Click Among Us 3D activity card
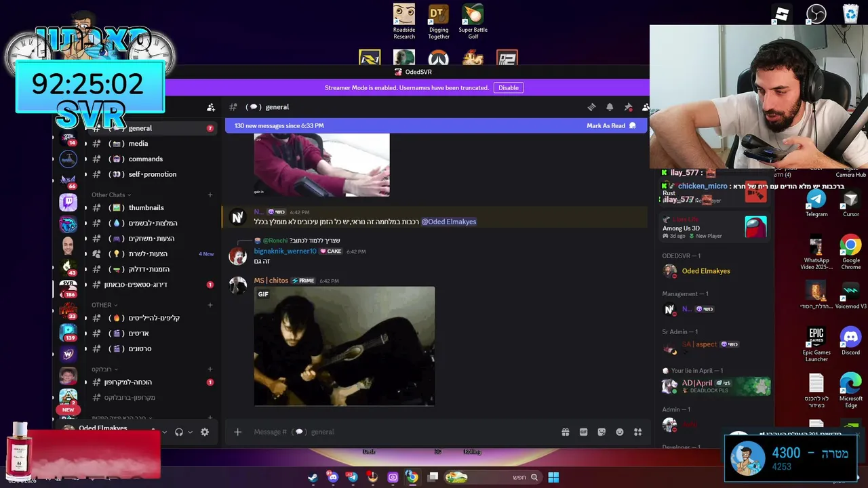 (x=715, y=228)
